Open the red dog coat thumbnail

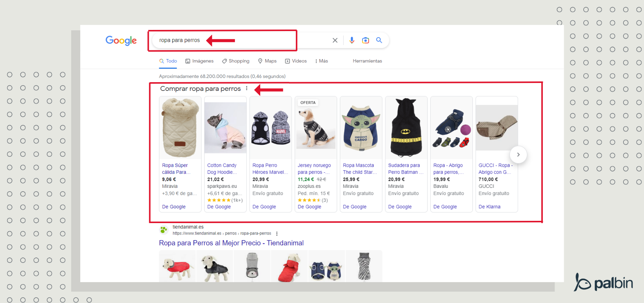pos(177,267)
